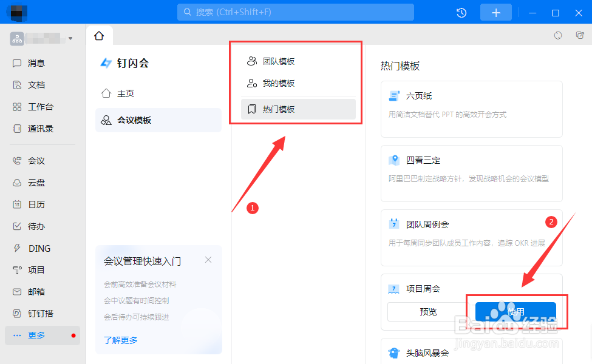Choose 热门模板 category
The width and height of the screenshot is (592, 364).
(298, 109)
